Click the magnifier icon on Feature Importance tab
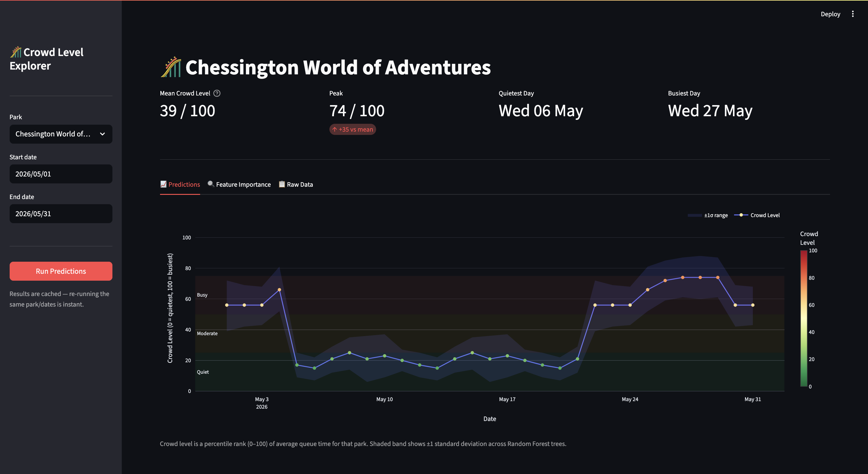Viewport: 868px width, 474px height. click(211, 184)
